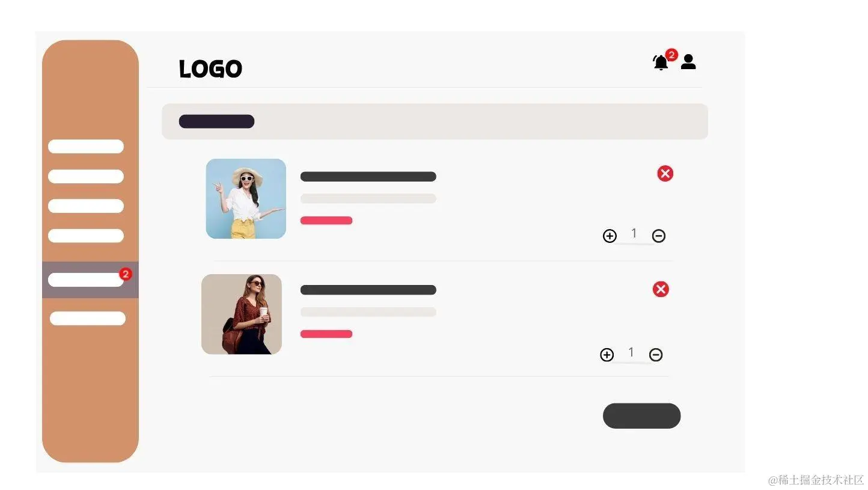Select the second sidebar menu item
868x490 pixels.
(x=86, y=176)
